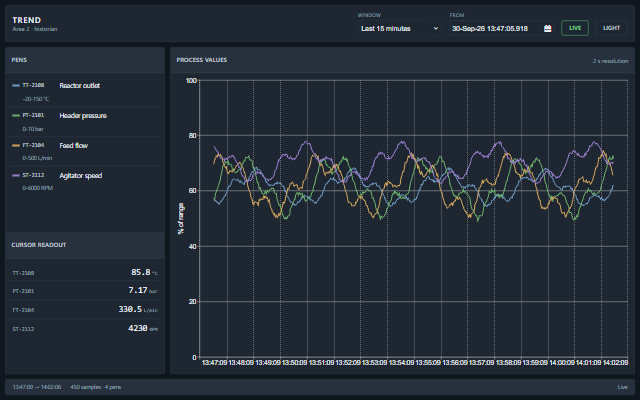Select the Feed flow pen label
The height and width of the screenshot is (400, 640).
pyautogui.click(x=73, y=145)
